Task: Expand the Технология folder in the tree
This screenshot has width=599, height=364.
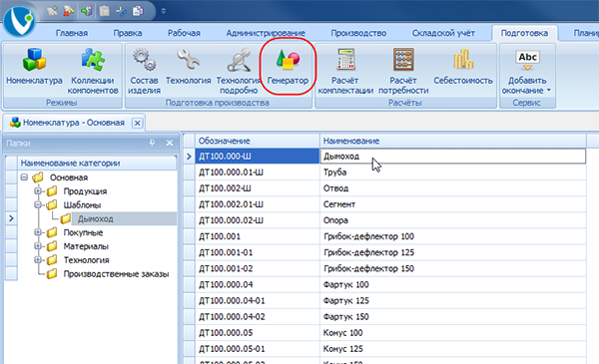Action: click(x=38, y=260)
